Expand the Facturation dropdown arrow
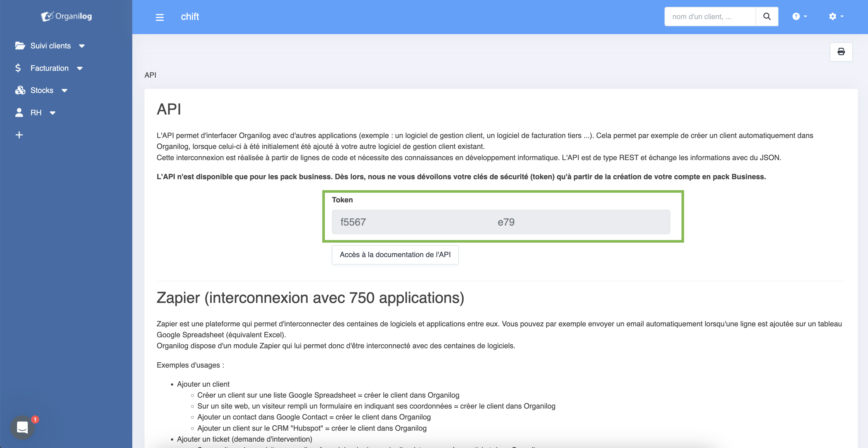 80,68
